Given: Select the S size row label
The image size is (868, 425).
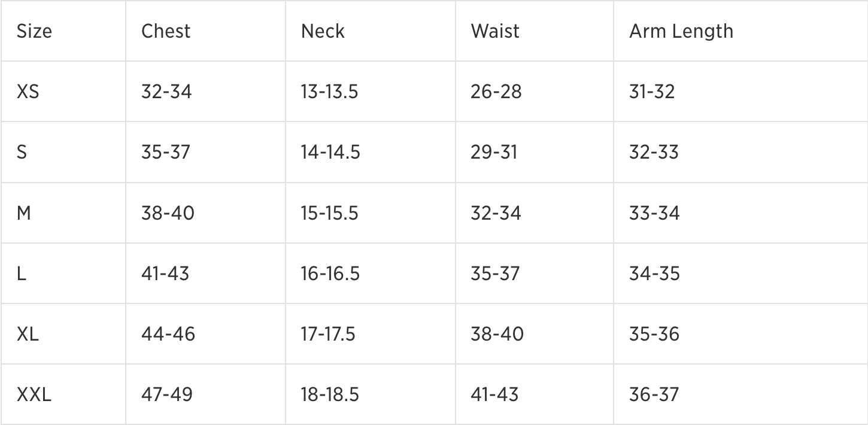Looking at the screenshot, I should [x=22, y=152].
